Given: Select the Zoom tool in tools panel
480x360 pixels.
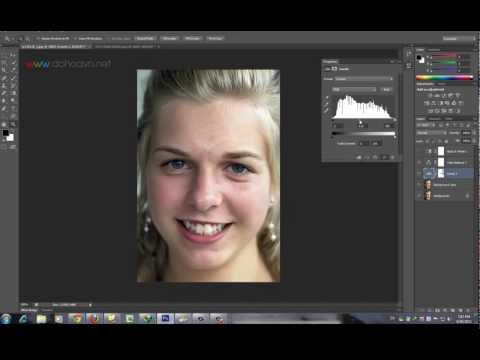Looking at the screenshot, I should [13, 124].
